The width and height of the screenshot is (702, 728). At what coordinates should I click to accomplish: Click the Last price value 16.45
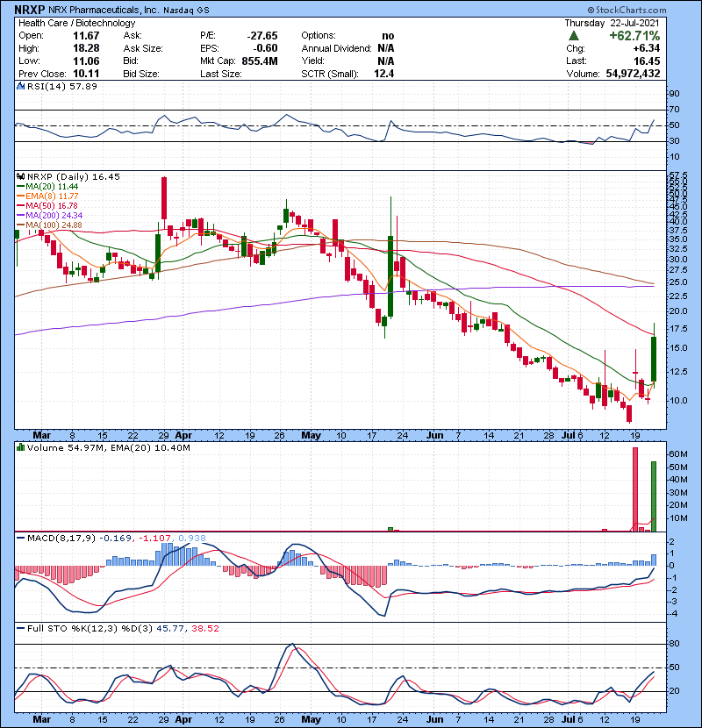click(647, 61)
